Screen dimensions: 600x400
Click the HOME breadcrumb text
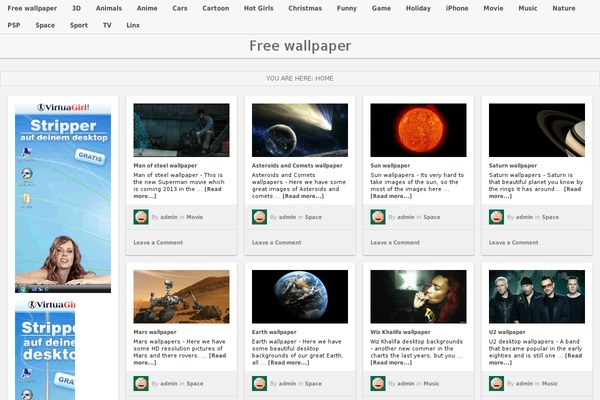(324, 78)
